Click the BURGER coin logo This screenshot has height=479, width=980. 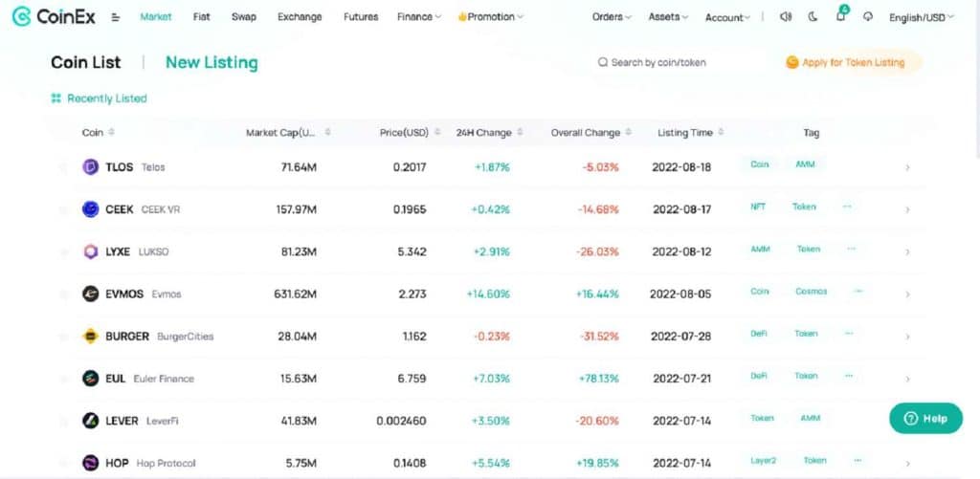tap(91, 336)
